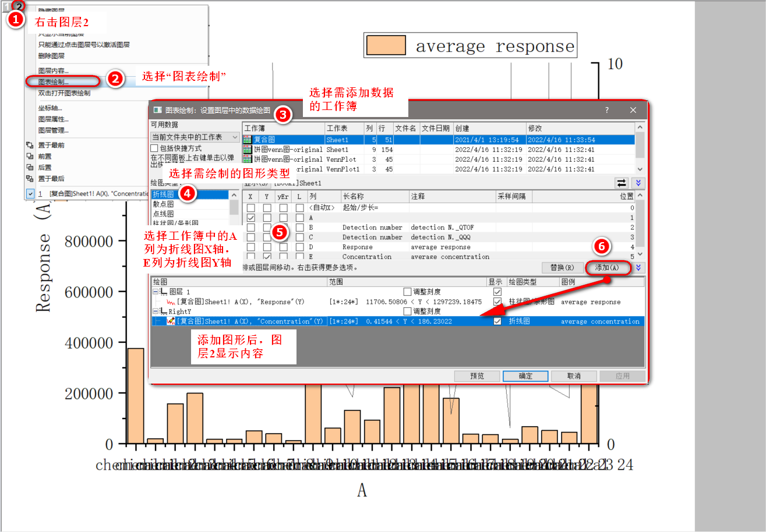This screenshot has width=766, height=532.
Task: Click the 预览 button
Action: pos(476,376)
